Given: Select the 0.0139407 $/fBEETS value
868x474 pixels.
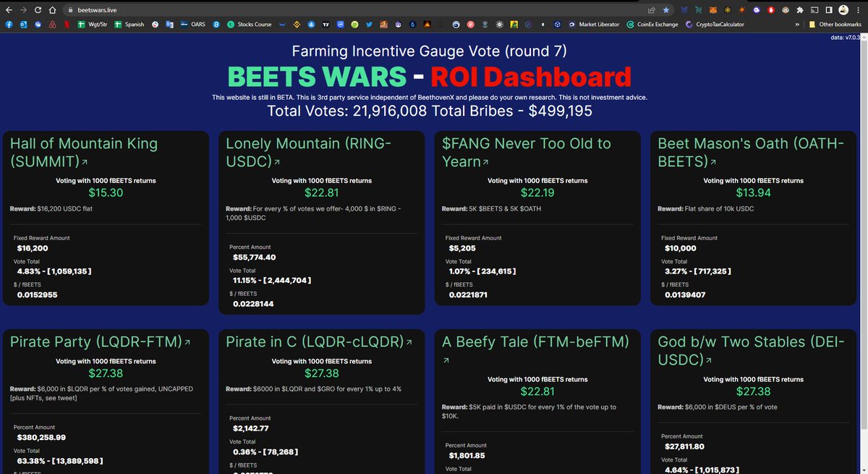Looking at the screenshot, I should (685, 295).
